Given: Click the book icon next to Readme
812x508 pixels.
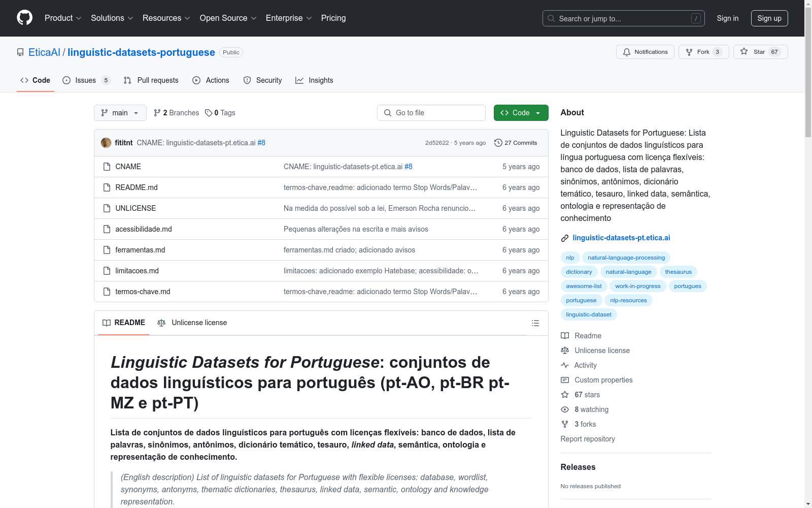Looking at the screenshot, I should [565, 336].
